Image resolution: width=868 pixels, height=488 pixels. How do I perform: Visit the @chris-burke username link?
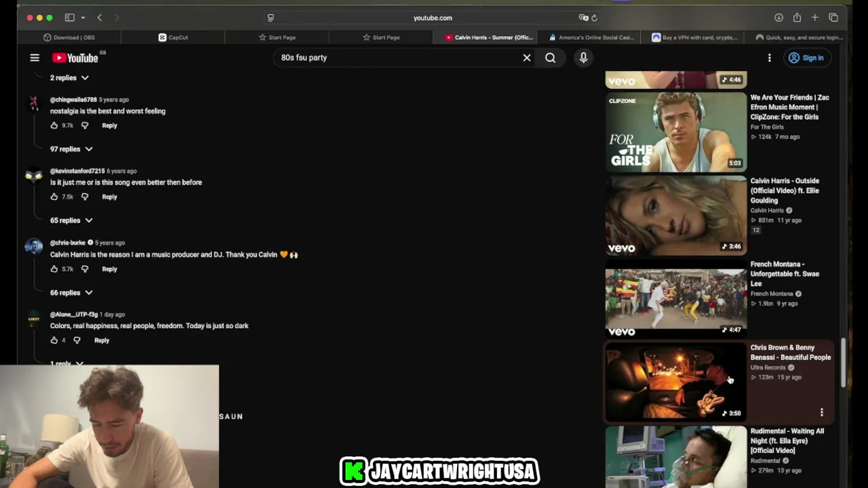pos(68,243)
